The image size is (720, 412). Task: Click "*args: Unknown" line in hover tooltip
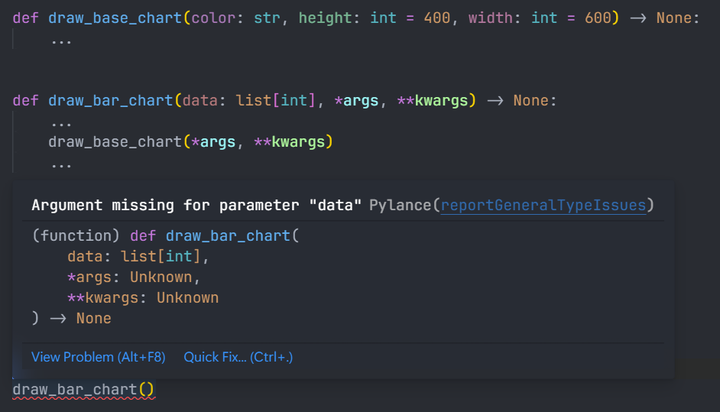pyautogui.click(x=133, y=277)
